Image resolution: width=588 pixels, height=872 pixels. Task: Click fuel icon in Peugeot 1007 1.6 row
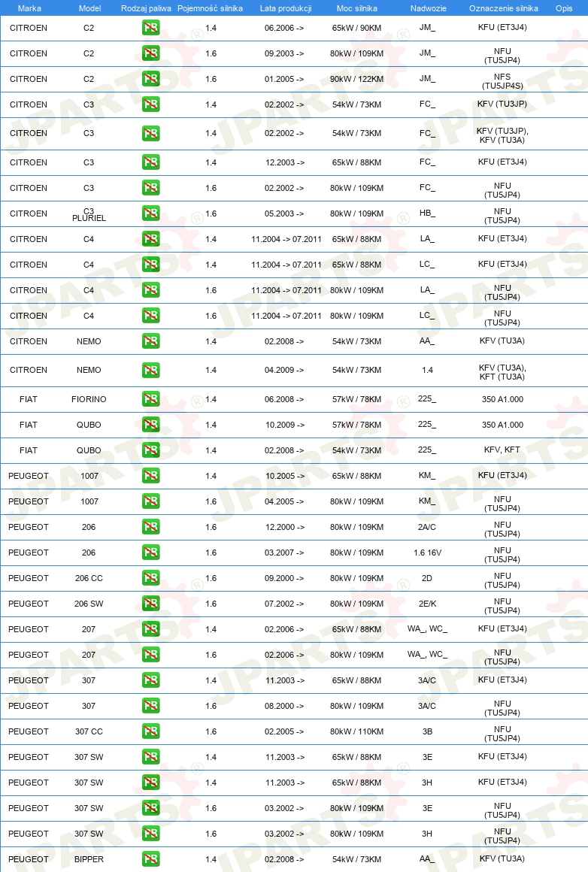coord(150,501)
